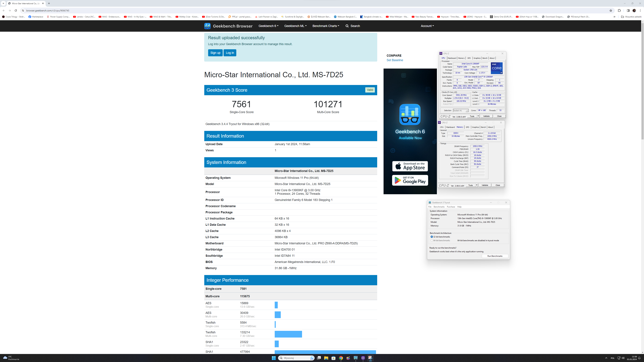Switch to CPU-Z on the taskbar
The width and height of the screenshot is (644, 362).
pos(363,358)
